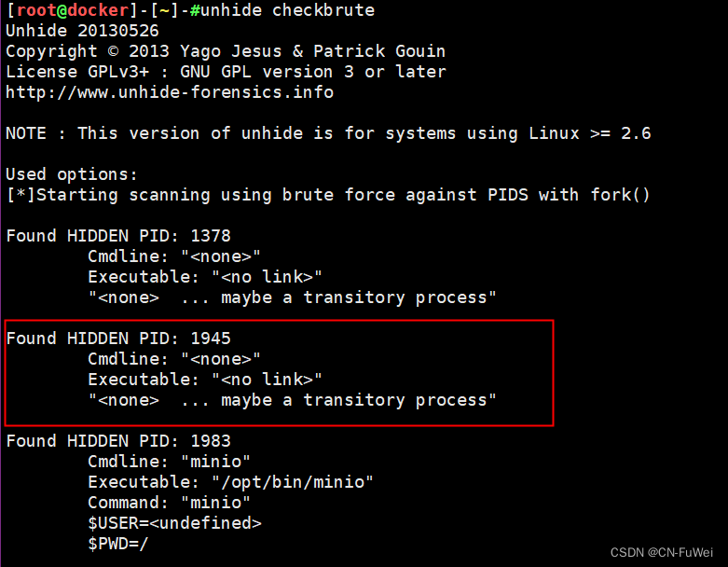Viewport: 728px width, 567px height.
Task: Click 'Found HIDDEN PID: 1983' line
Action: click(x=118, y=441)
